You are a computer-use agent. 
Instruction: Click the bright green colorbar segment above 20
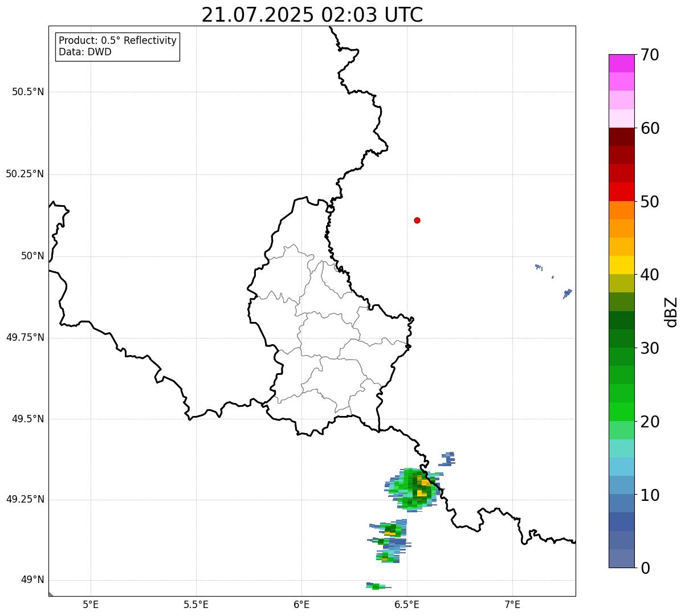(621, 411)
